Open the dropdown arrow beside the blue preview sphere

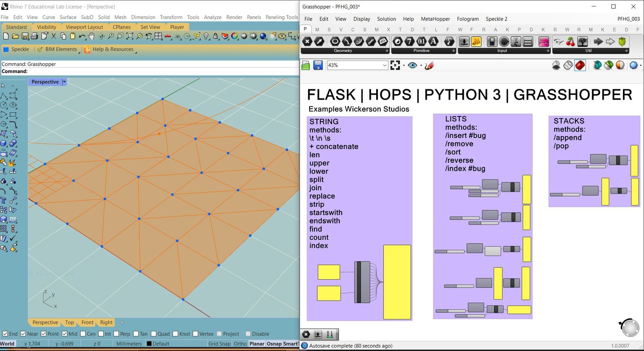[641, 66]
